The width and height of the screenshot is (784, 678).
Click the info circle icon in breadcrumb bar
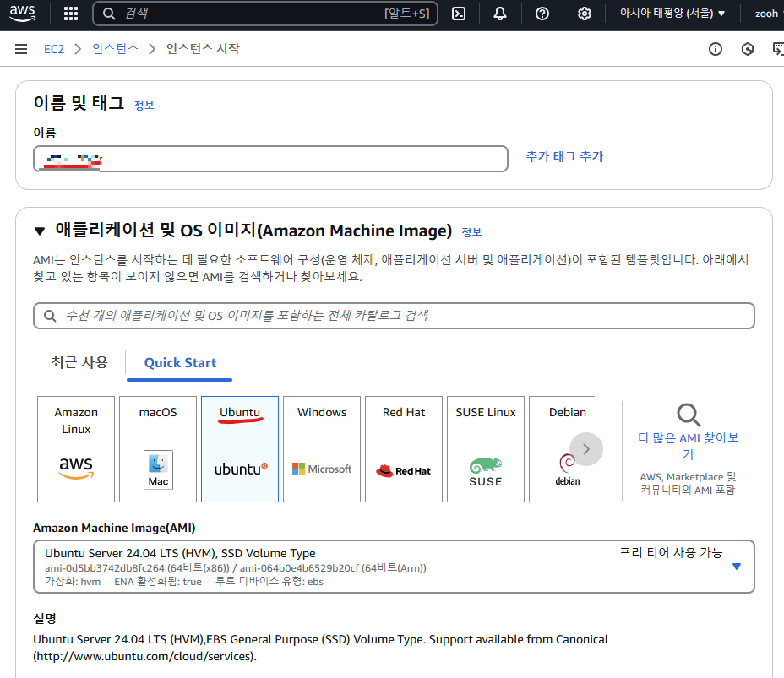click(716, 49)
